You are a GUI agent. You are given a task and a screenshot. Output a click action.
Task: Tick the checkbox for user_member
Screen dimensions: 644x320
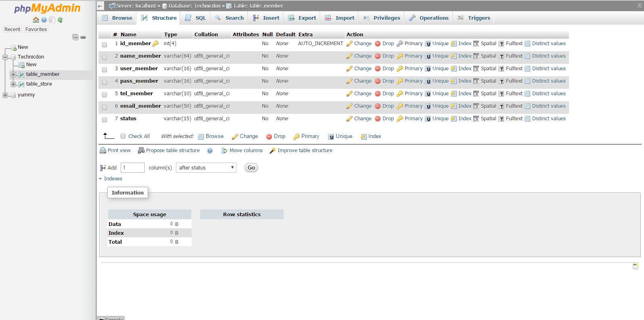click(x=105, y=70)
